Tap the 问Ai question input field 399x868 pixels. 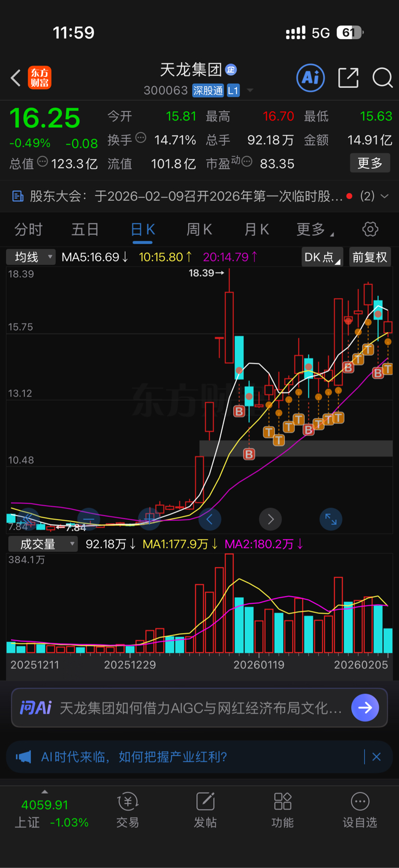click(x=201, y=707)
